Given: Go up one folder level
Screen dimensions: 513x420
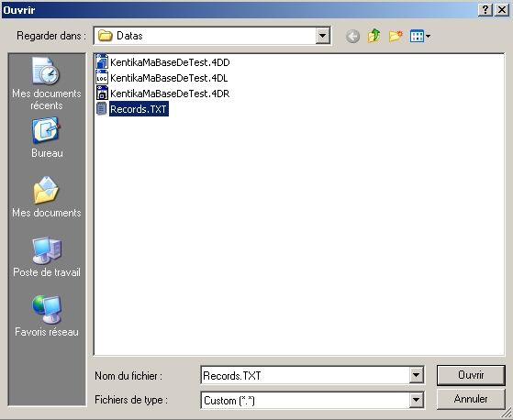Looking at the screenshot, I should pos(374,36).
